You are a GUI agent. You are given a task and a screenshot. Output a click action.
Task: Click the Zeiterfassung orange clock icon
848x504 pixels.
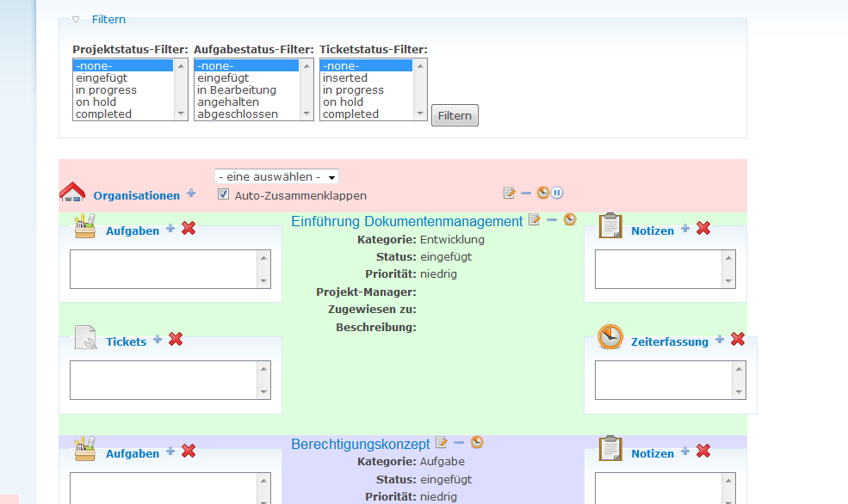[x=610, y=336]
